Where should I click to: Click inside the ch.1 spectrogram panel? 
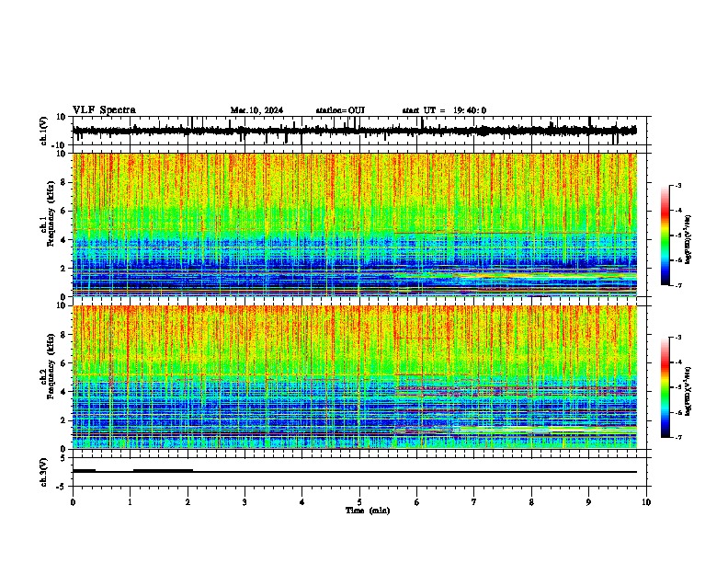pos(354,224)
